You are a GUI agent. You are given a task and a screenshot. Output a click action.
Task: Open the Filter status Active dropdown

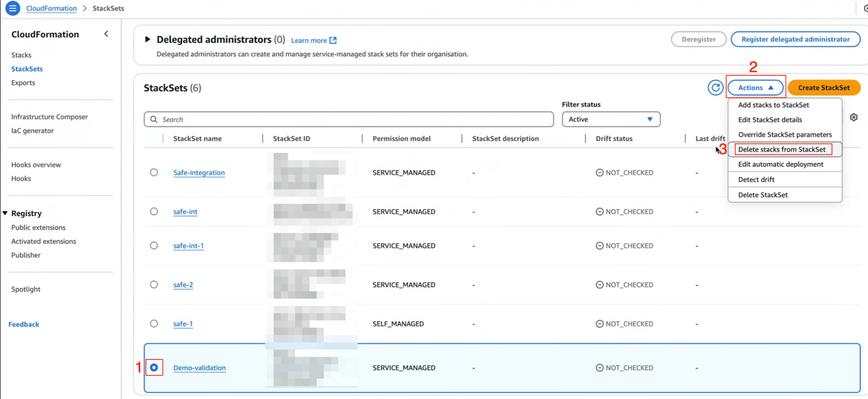point(611,119)
